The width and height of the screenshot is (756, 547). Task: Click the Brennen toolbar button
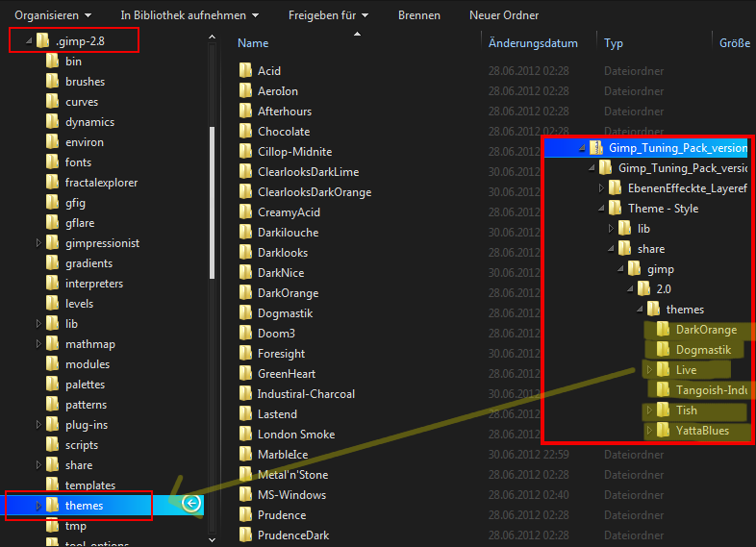tap(419, 15)
